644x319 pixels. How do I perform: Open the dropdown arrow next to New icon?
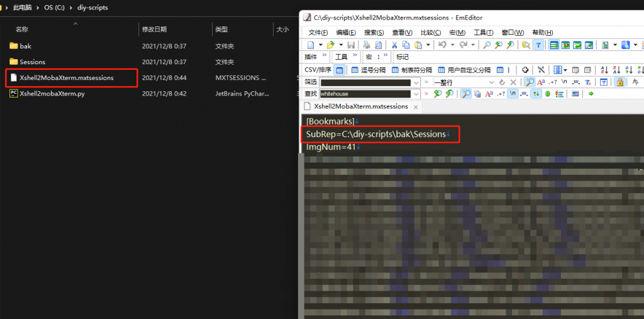pos(321,45)
